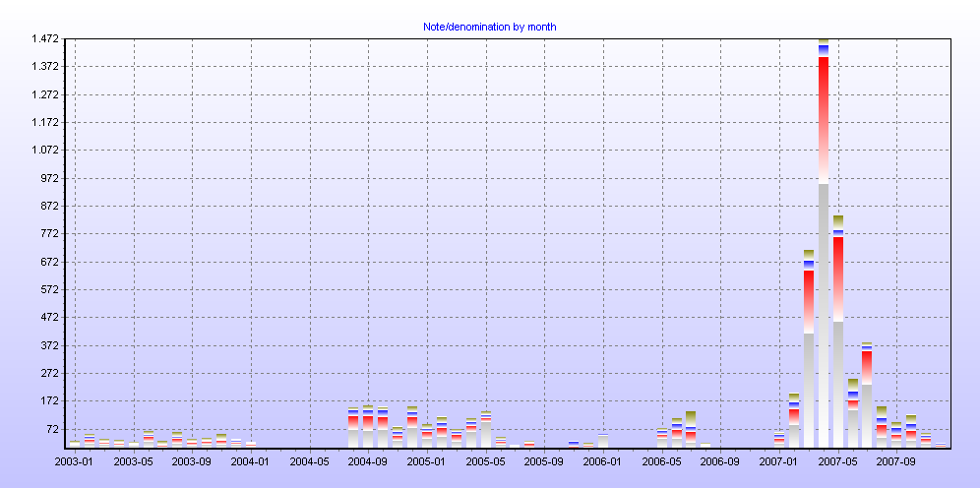Image resolution: width=980 pixels, height=488 pixels.
Task: Click the 2003-01 month label
Action: coord(75,461)
